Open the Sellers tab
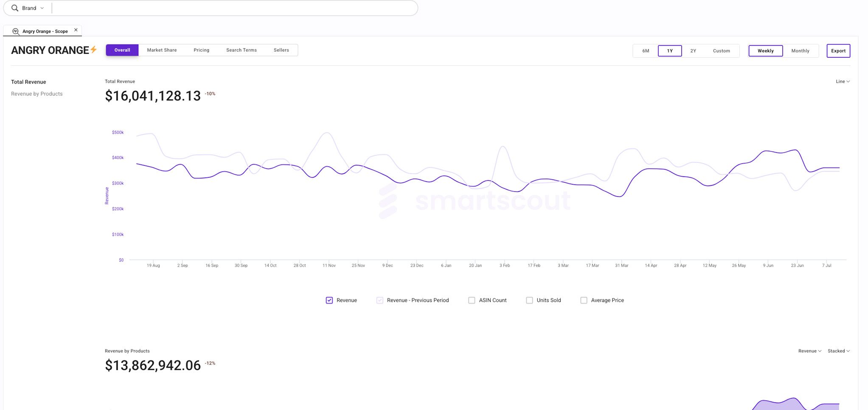Image resolution: width=868 pixels, height=410 pixels. (x=281, y=50)
